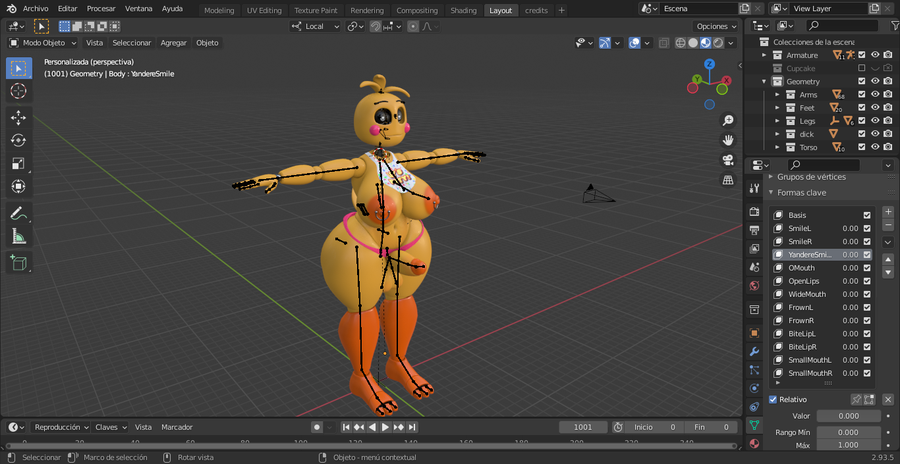Open shape key specials menu arrow
Viewport: 900px width, 464px height.
click(x=888, y=242)
